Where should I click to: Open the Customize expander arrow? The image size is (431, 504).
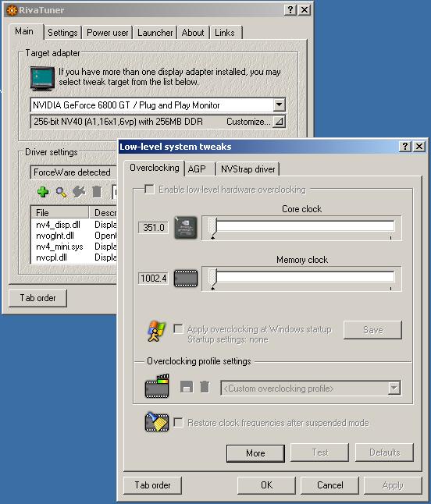[x=280, y=122]
